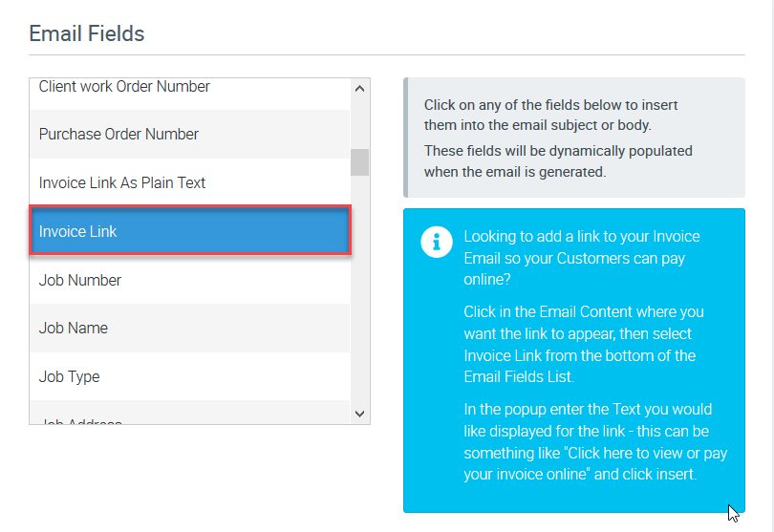Click the blue info circle icon
The image size is (774, 532).
[437, 242]
